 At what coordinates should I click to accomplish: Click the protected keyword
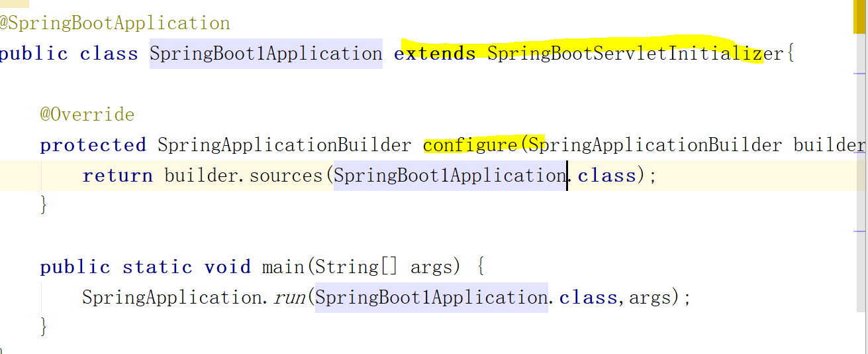click(93, 145)
